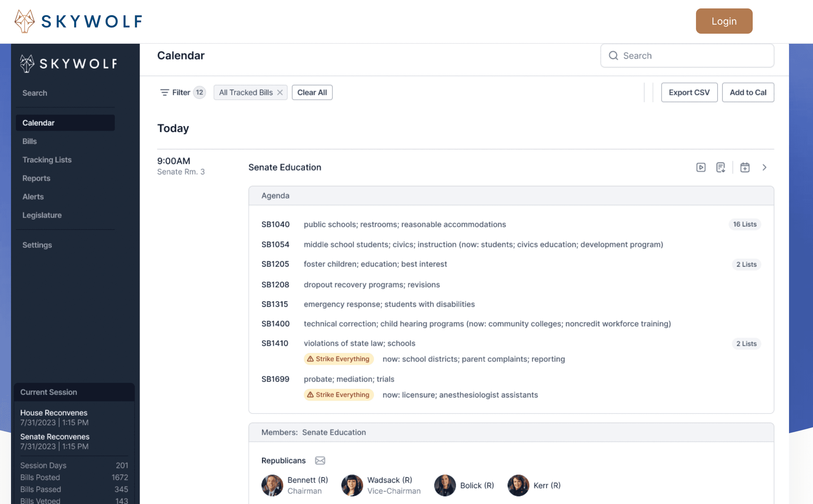Click the sidebar Skywolf wolf logo
Screen dimensions: 813x504
coord(27,63)
